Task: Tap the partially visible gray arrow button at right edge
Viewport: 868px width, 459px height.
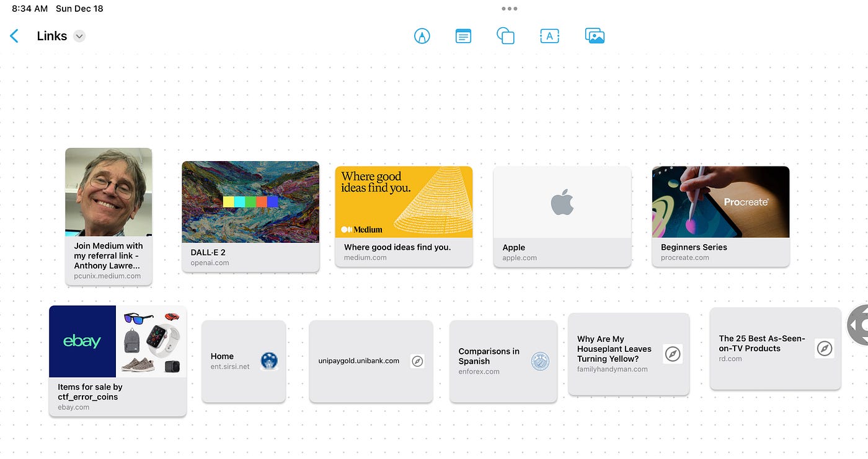Action: pyautogui.click(x=858, y=325)
